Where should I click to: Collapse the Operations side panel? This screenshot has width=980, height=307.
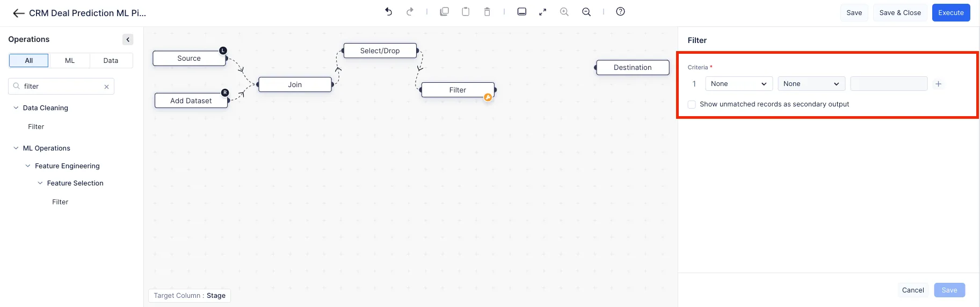(x=128, y=39)
